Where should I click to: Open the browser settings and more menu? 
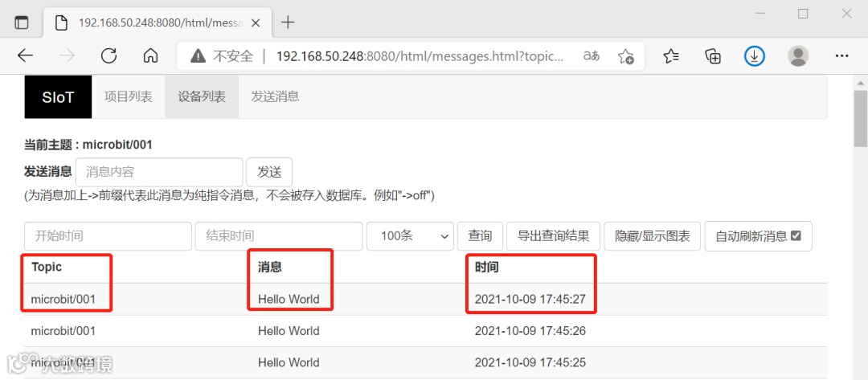point(842,56)
